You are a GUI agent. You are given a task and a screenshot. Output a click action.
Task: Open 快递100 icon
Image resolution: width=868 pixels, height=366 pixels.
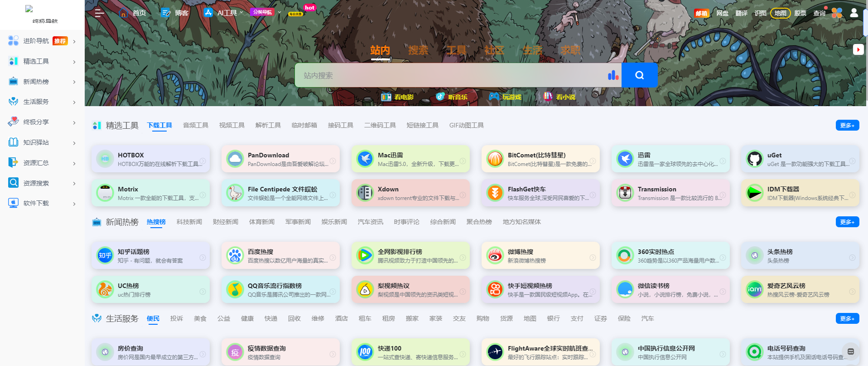point(365,352)
